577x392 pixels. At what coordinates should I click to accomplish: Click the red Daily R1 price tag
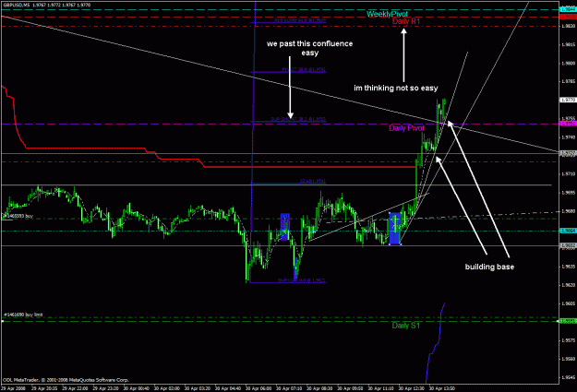(568, 17)
